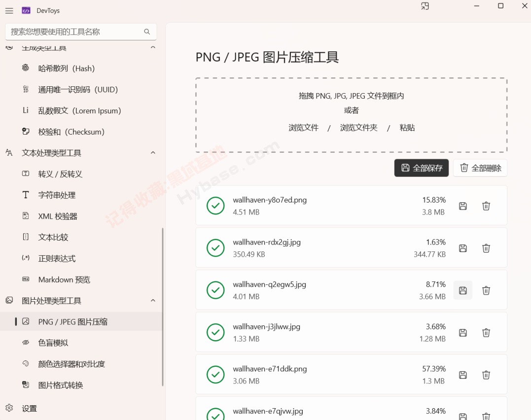531x420 pixels.
Task: Delete wallhaven-rdx2gj.jpg from the list
Action: coord(486,248)
